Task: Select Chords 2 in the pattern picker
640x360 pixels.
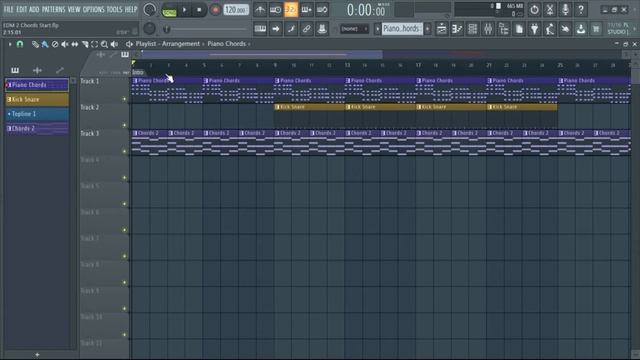Action: (x=37, y=129)
